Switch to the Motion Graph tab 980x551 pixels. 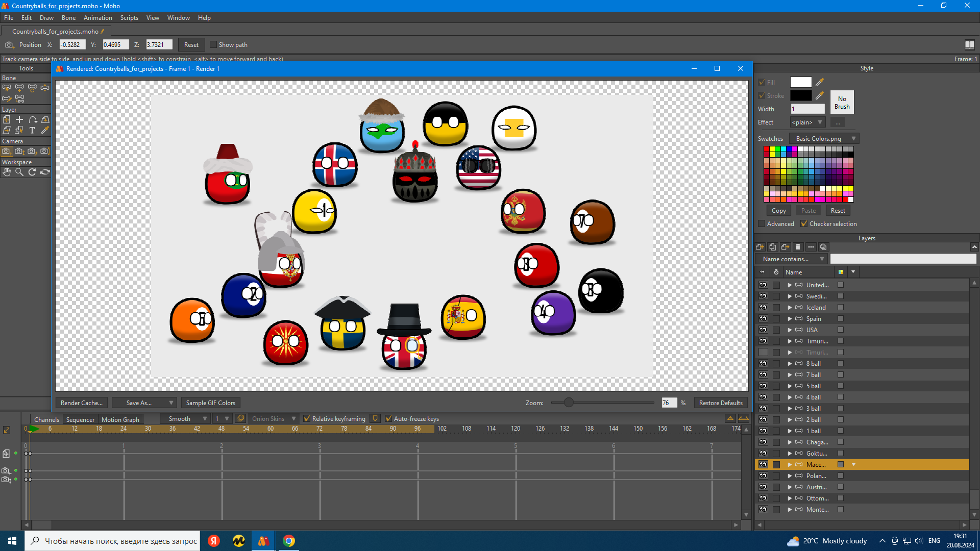120,419
